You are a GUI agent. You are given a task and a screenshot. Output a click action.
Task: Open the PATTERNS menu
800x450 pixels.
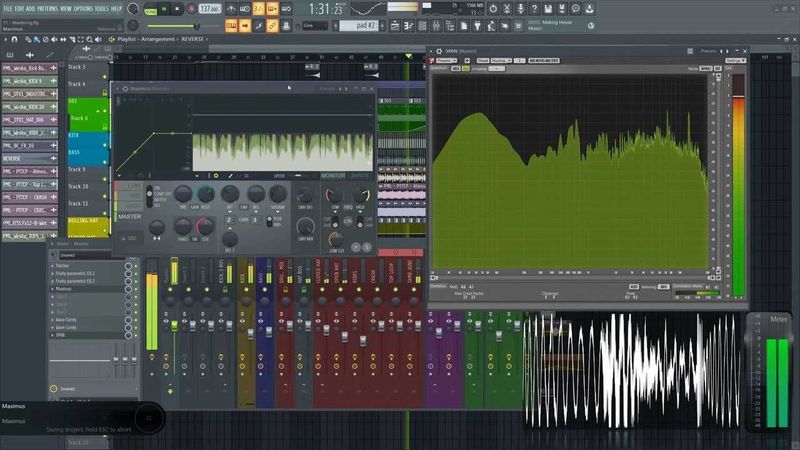click(x=47, y=9)
